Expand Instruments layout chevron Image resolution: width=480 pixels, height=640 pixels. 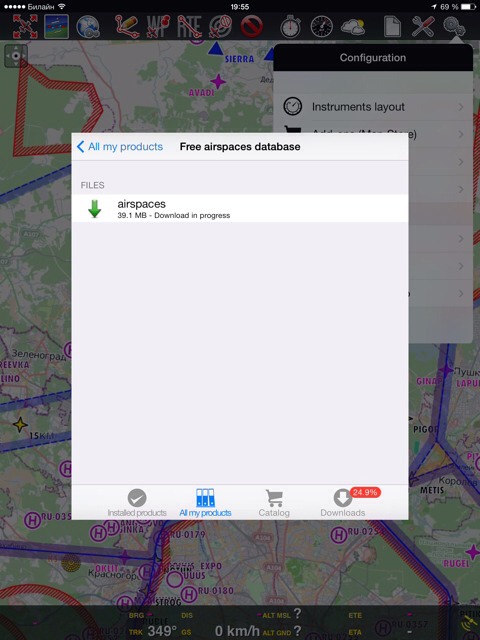[x=461, y=107]
